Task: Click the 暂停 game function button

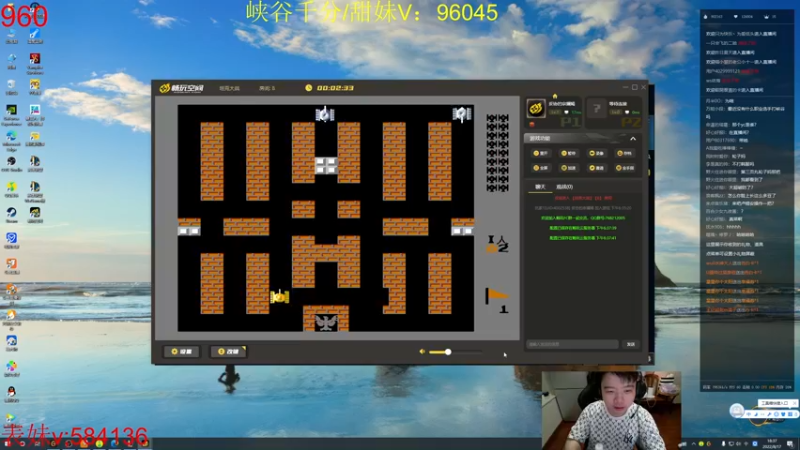Action: (568, 153)
